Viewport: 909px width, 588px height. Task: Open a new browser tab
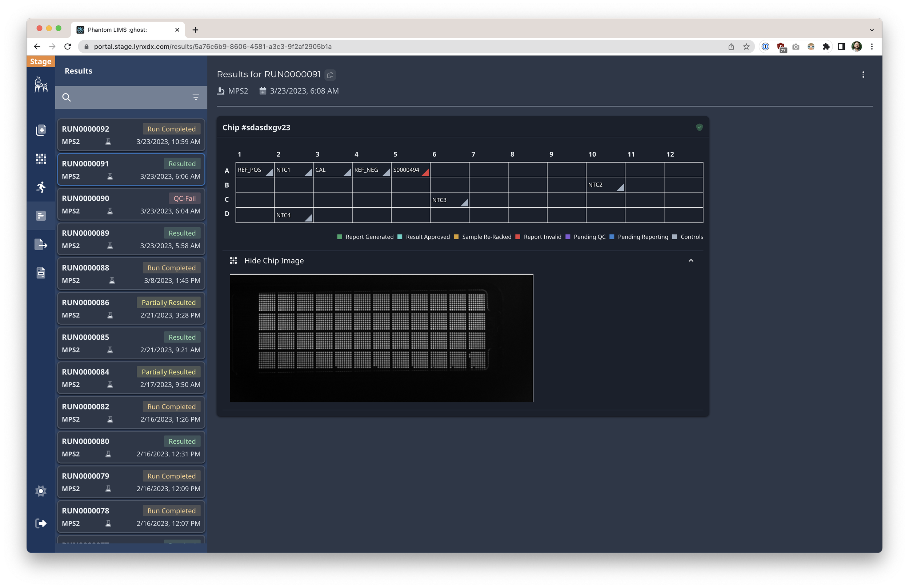click(x=195, y=30)
